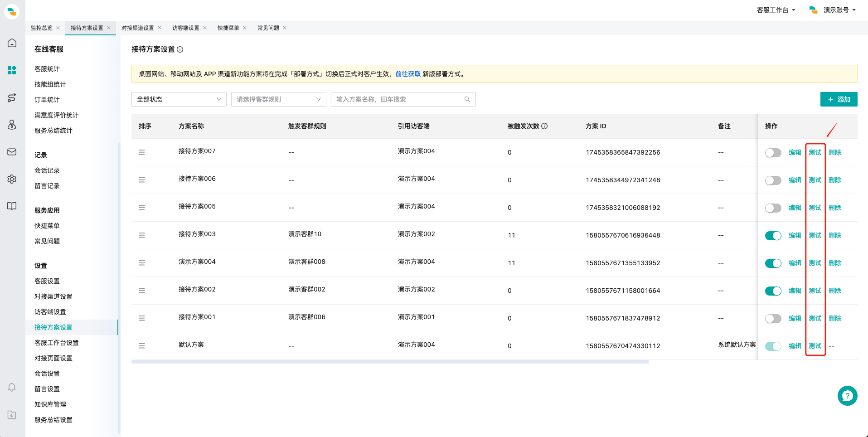Click the horizontal scrollbar below the table
This screenshot has height=437, width=868.
click(x=390, y=362)
